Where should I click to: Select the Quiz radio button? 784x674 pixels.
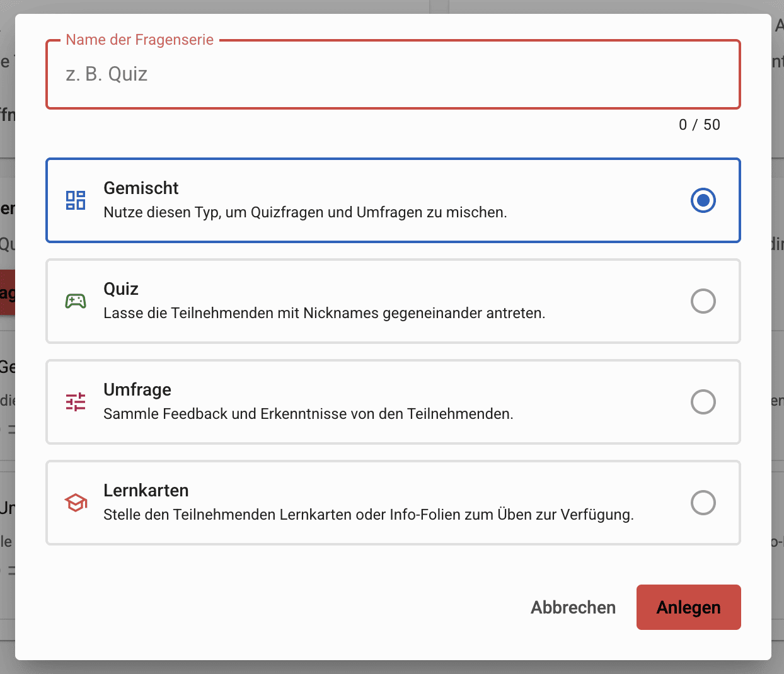703,301
